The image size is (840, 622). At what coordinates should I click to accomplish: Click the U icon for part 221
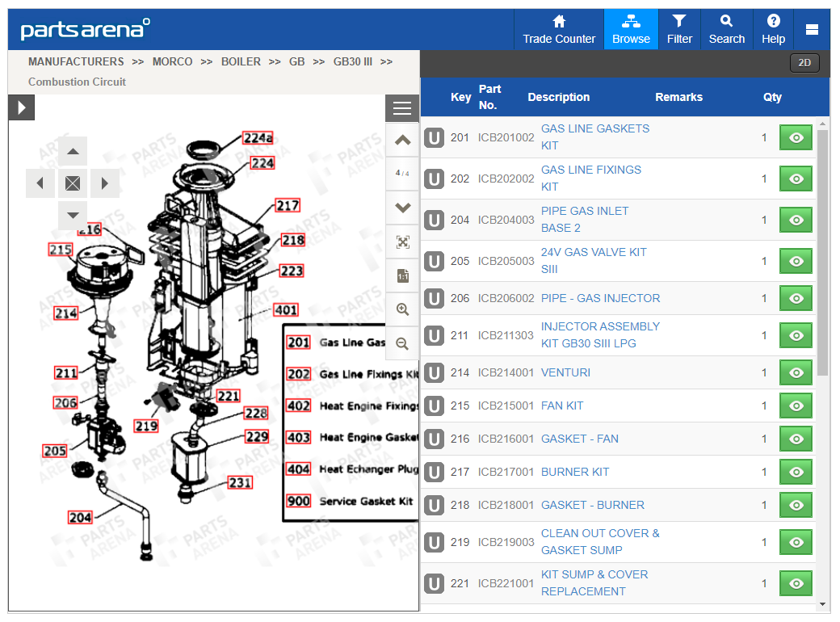[434, 583]
